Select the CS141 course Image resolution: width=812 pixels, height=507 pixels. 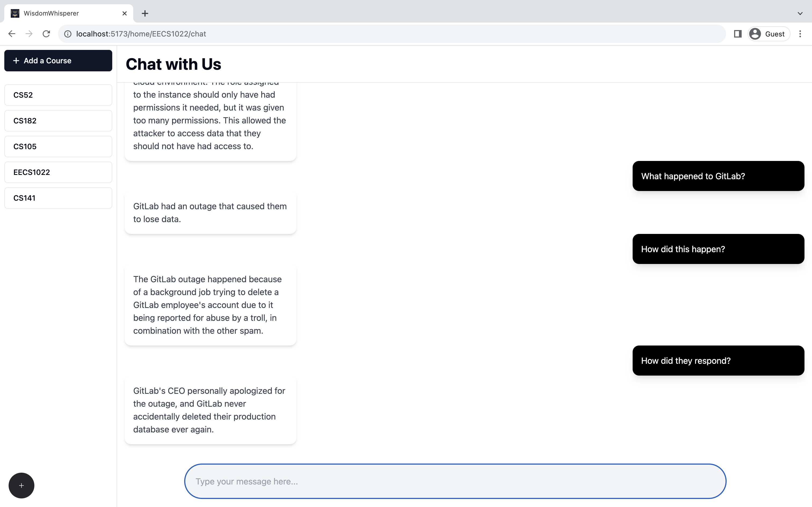58,198
